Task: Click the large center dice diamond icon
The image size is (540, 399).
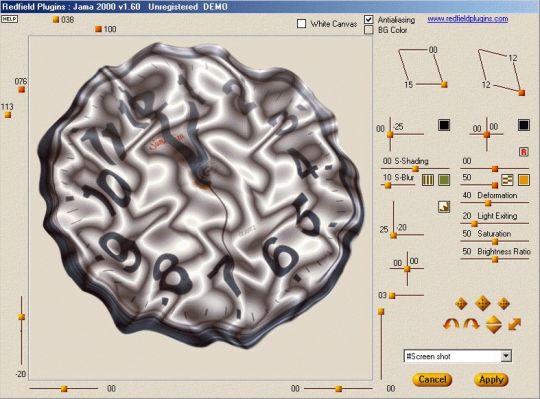Action: [482, 303]
